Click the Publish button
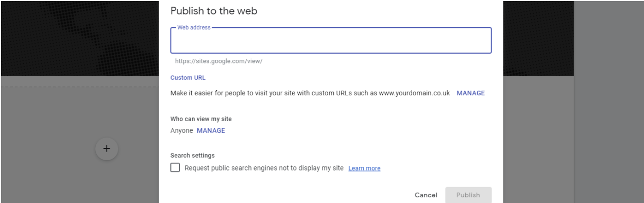The image size is (644, 203). pyautogui.click(x=469, y=195)
